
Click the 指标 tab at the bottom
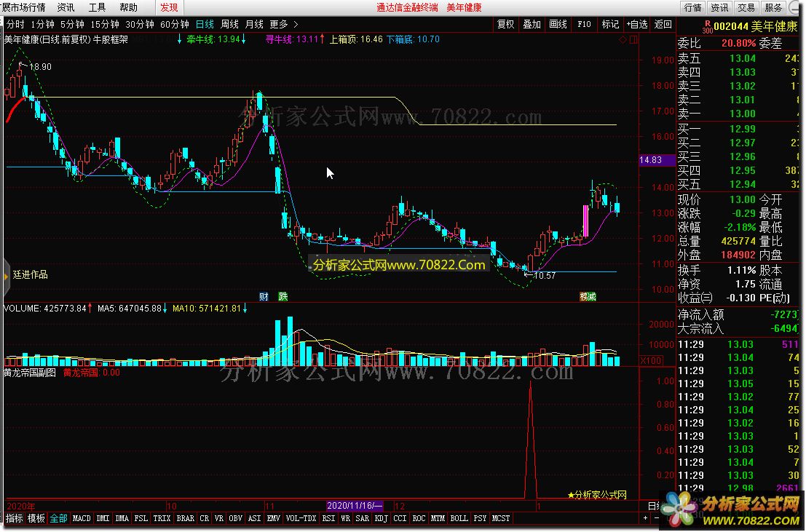point(15,518)
